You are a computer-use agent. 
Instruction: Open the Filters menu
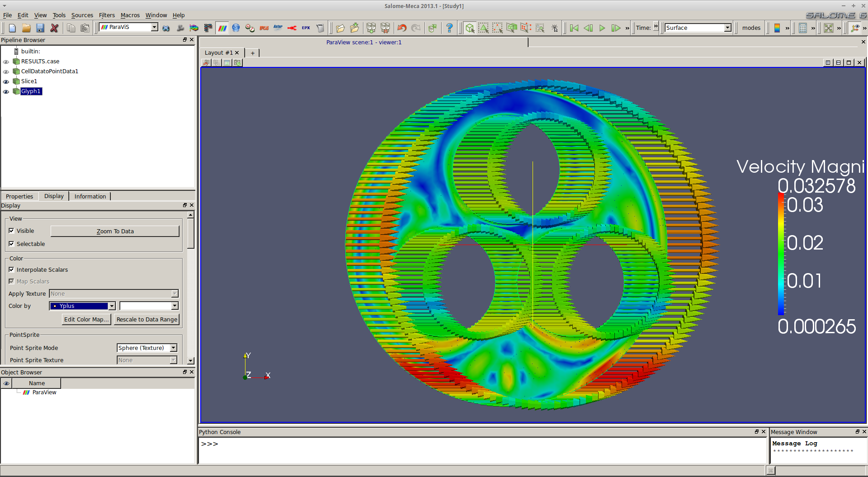pyautogui.click(x=107, y=15)
